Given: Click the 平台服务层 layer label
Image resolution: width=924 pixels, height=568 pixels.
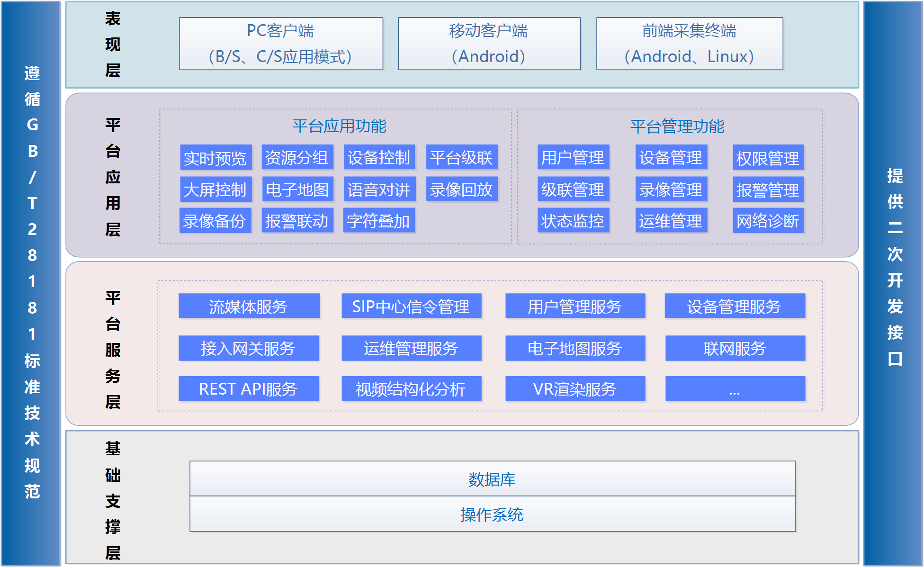Looking at the screenshot, I should [113, 350].
